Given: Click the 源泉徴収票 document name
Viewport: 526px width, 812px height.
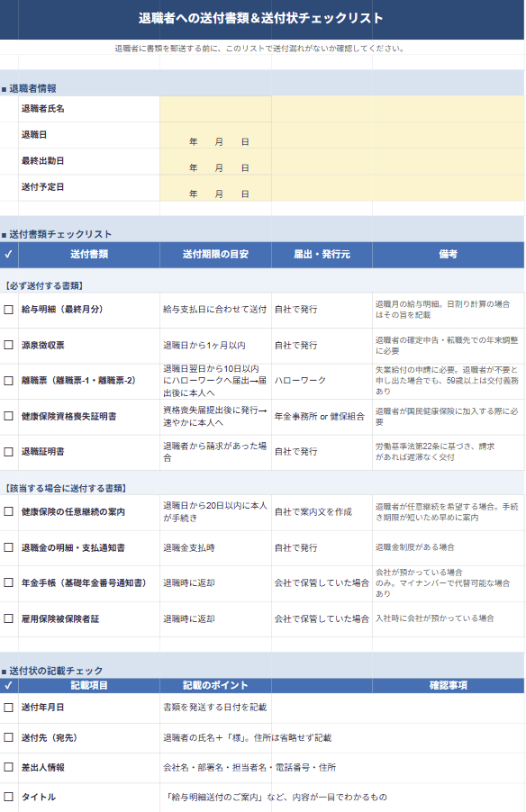Looking at the screenshot, I should (42, 346).
